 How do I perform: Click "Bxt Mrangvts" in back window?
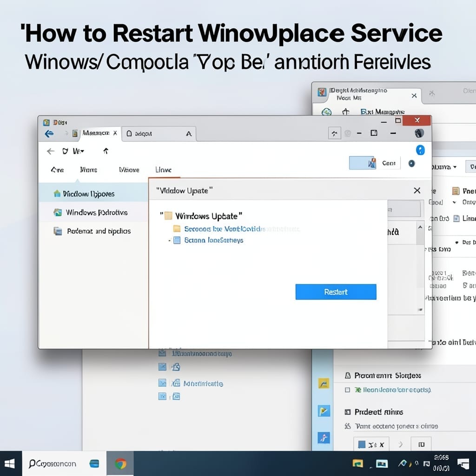click(x=382, y=112)
